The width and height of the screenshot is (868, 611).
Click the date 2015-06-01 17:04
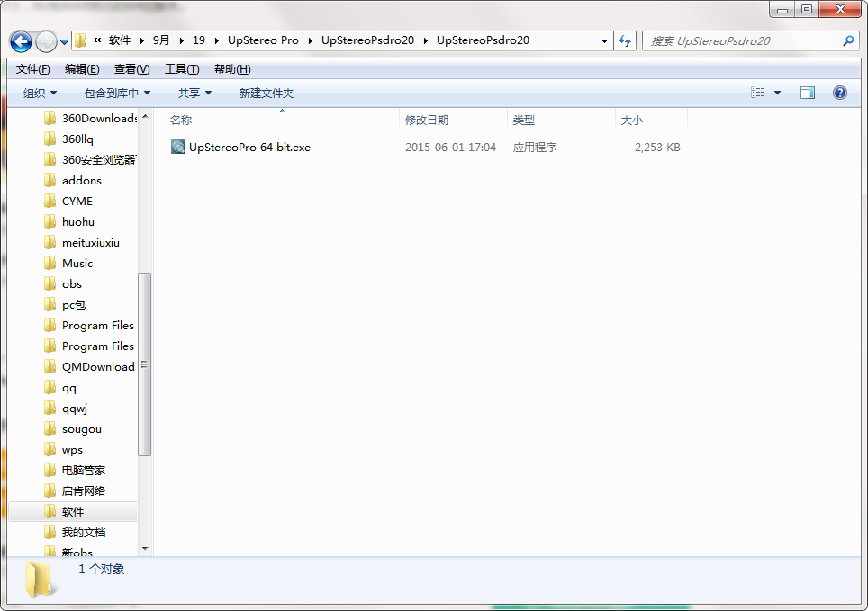pyautogui.click(x=450, y=148)
